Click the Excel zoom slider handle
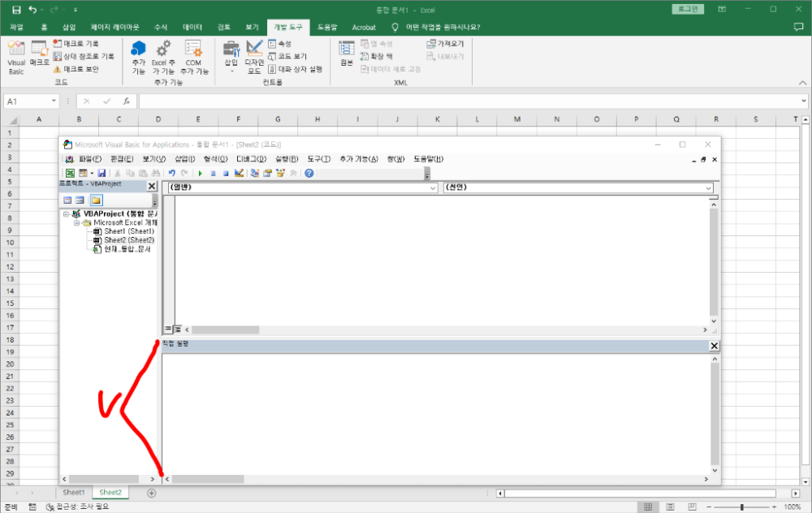This screenshot has width=812, height=513. click(741, 507)
